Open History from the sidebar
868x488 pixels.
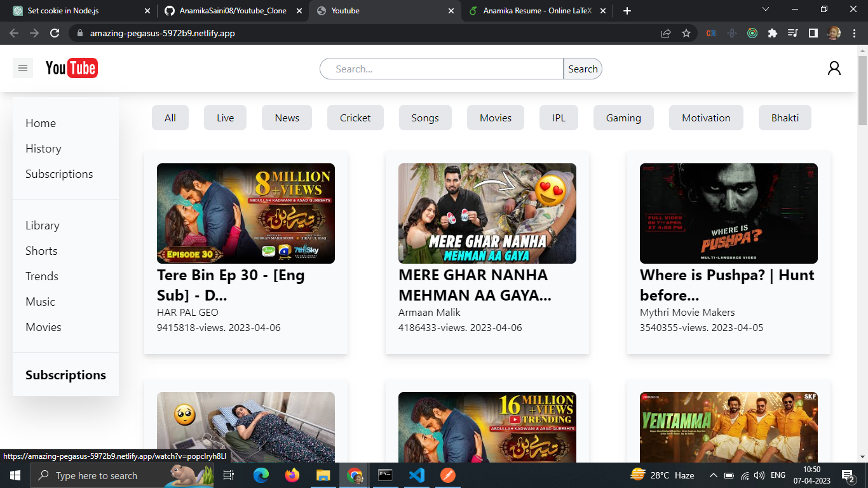(43, 148)
